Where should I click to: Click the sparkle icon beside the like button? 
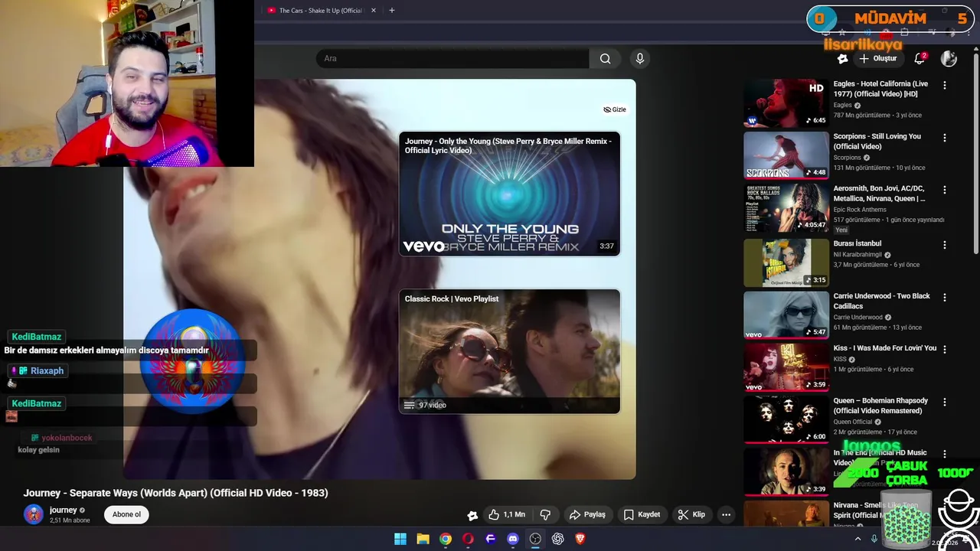472,515
